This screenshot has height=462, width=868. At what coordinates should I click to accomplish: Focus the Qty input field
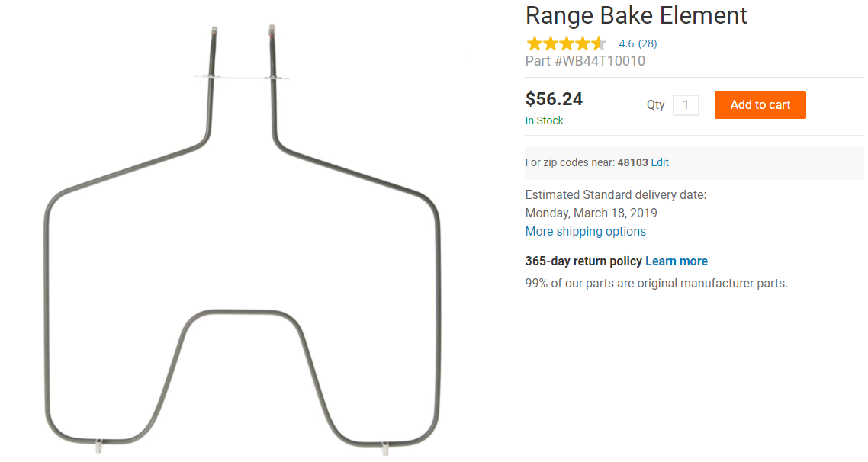[686, 105]
